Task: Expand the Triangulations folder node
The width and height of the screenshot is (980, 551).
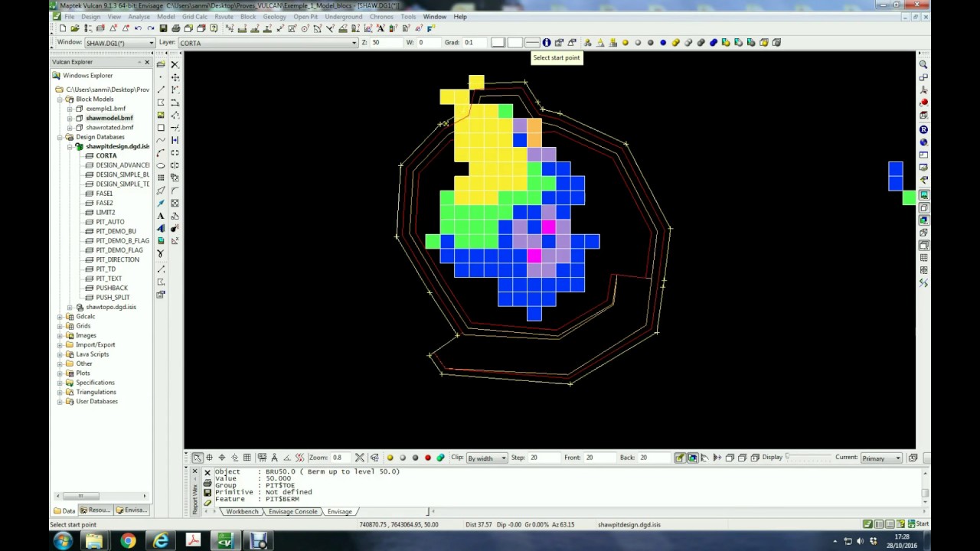Action: (x=60, y=392)
